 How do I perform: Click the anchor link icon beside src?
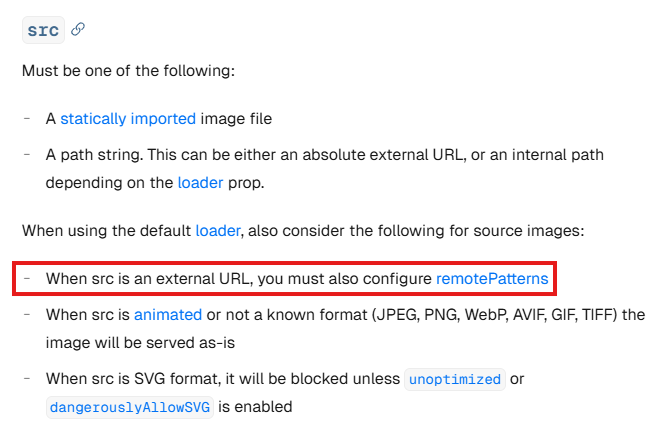point(79,30)
